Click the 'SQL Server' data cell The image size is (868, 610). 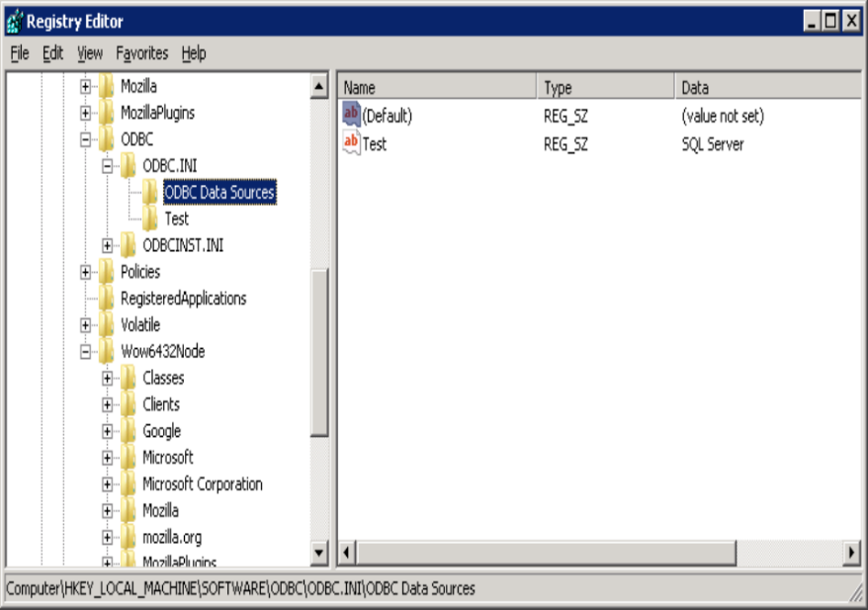click(x=713, y=144)
